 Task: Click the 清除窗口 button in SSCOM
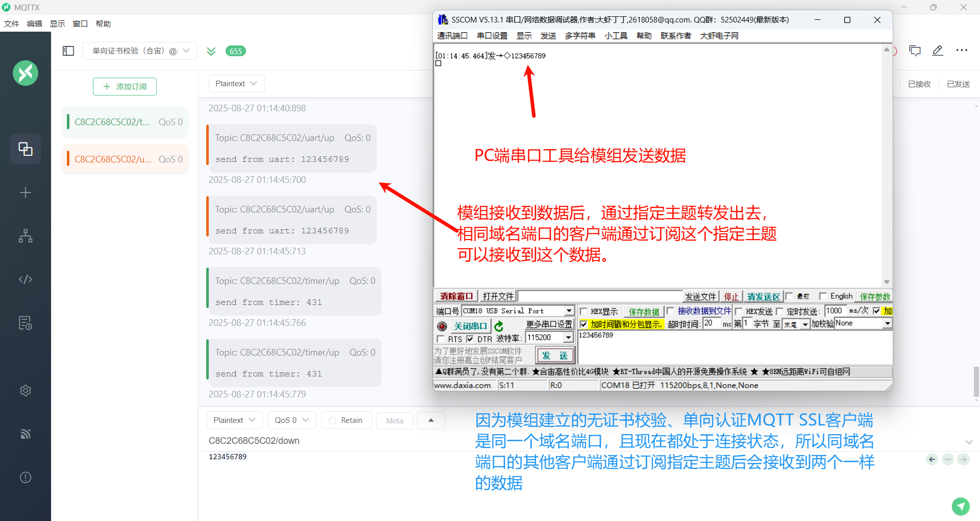pos(456,297)
